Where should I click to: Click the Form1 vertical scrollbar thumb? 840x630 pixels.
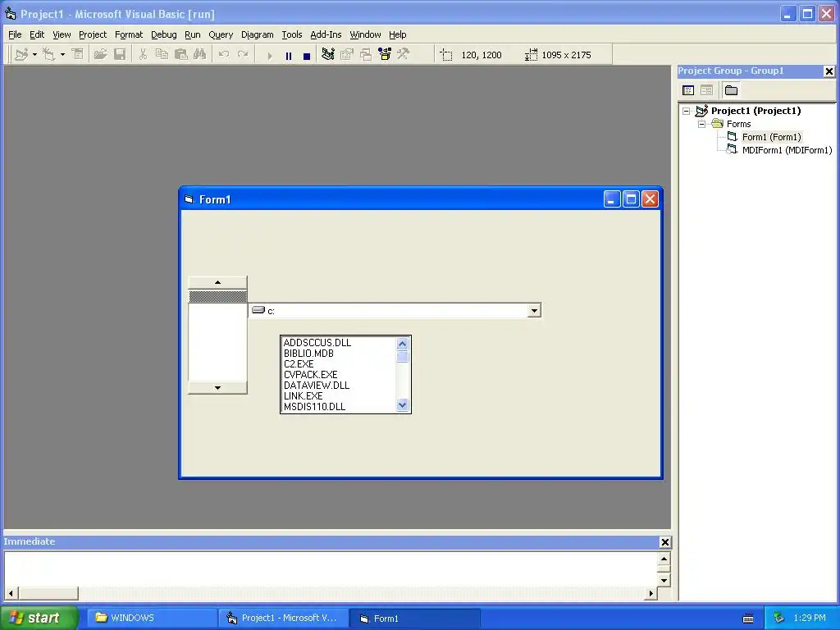217,296
